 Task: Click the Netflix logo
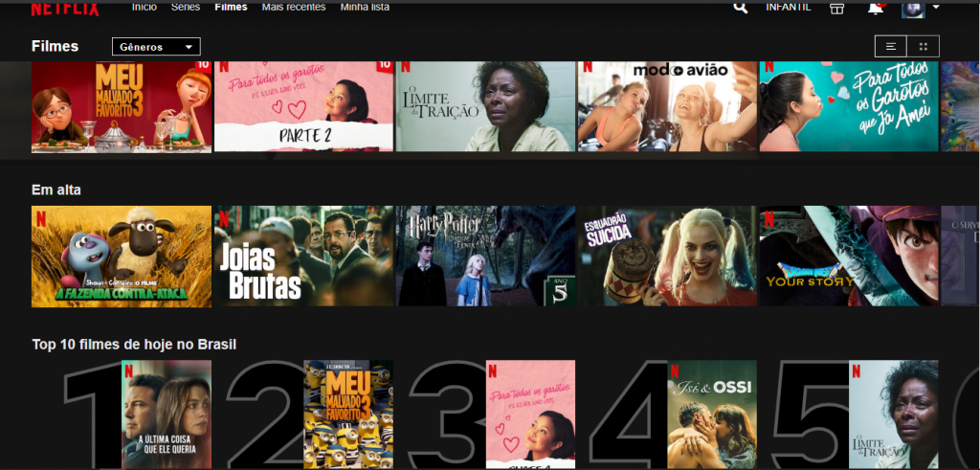click(x=65, y=9)
